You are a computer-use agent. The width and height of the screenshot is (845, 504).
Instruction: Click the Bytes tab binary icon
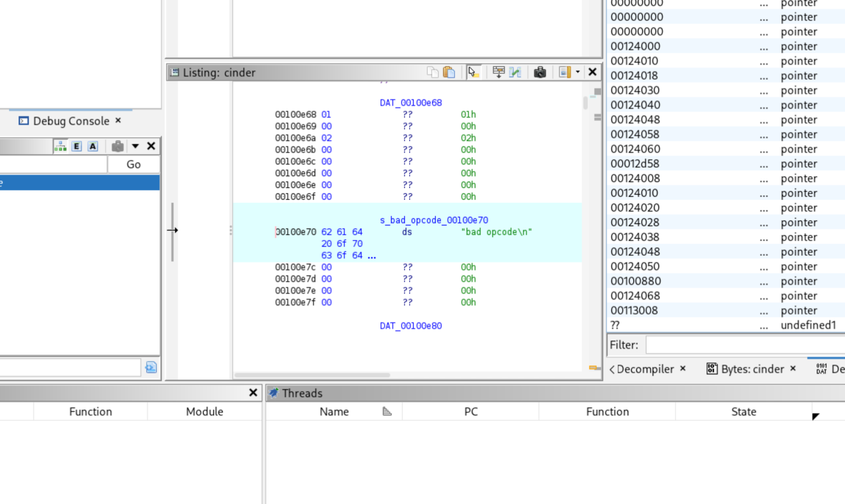(x=712, y=369)
